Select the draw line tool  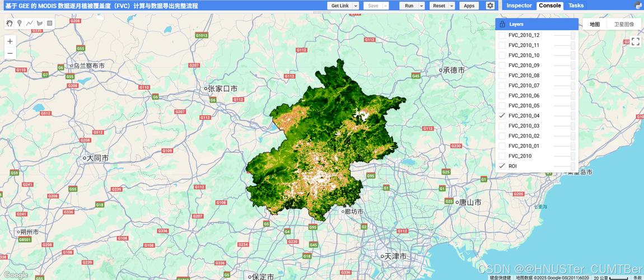[30, 24]
